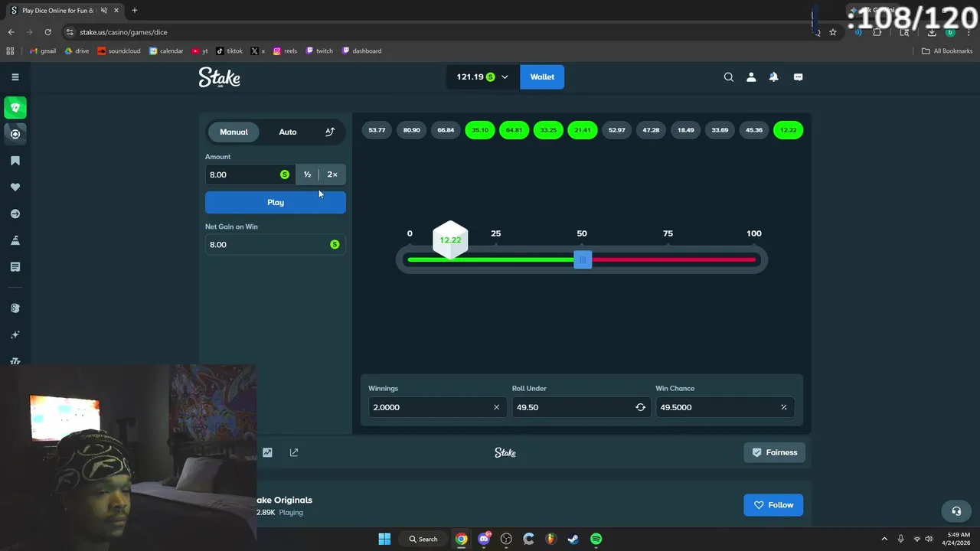Open the challenges flag-mountain sidebar icon

pos(15,240)
